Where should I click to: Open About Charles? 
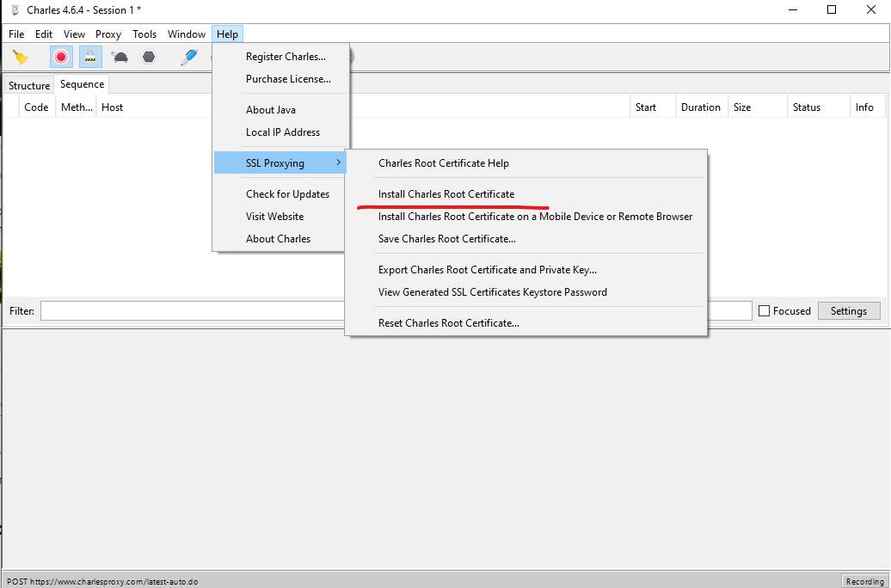pyautogui.click(x=280, y=239)
